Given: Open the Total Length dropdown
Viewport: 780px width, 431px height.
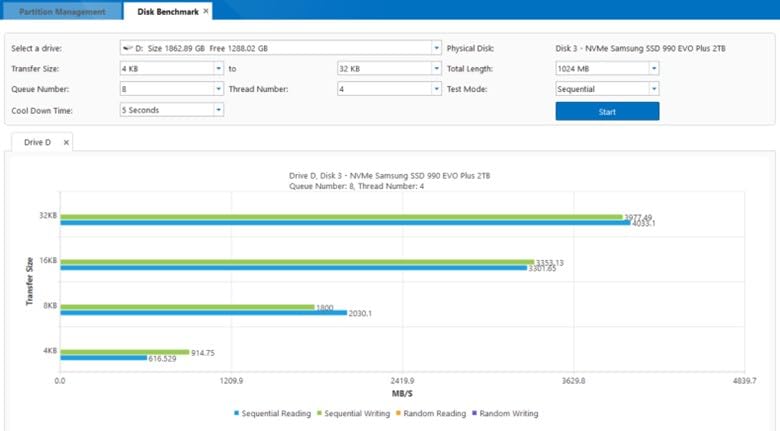Looking at the screenshot, I should (654, 69).
